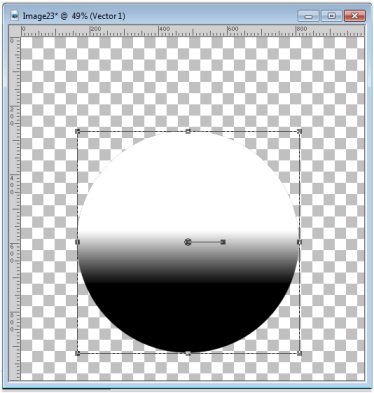Close the Image23 window
Viewport: 374px width, 393px height.
355,16
